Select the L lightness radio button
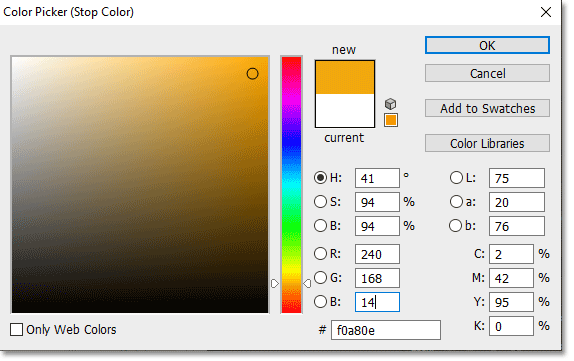The image size is (574, 361). tap(456, 178)
